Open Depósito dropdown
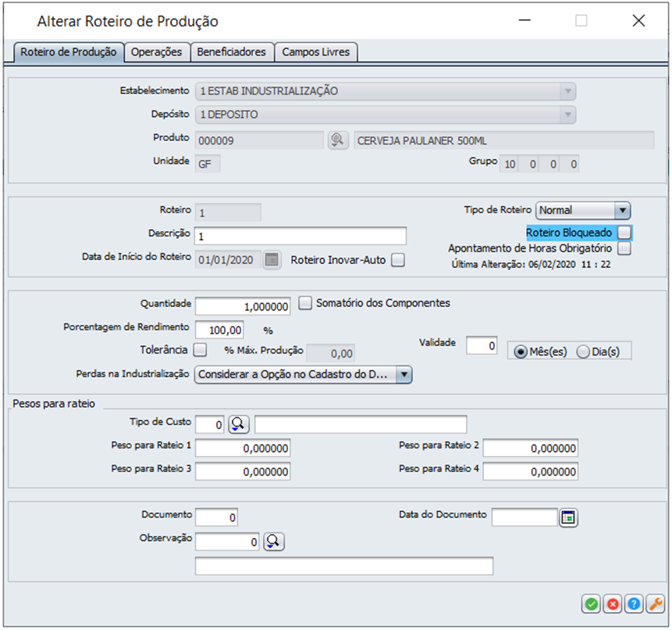Viewport: 672px width, 630px height. click(x=386, y=115)
